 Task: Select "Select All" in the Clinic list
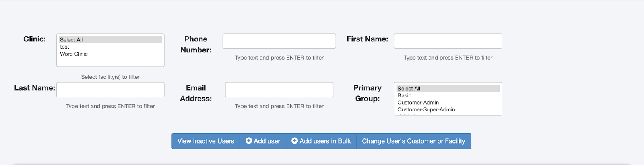tap(71, 40)
